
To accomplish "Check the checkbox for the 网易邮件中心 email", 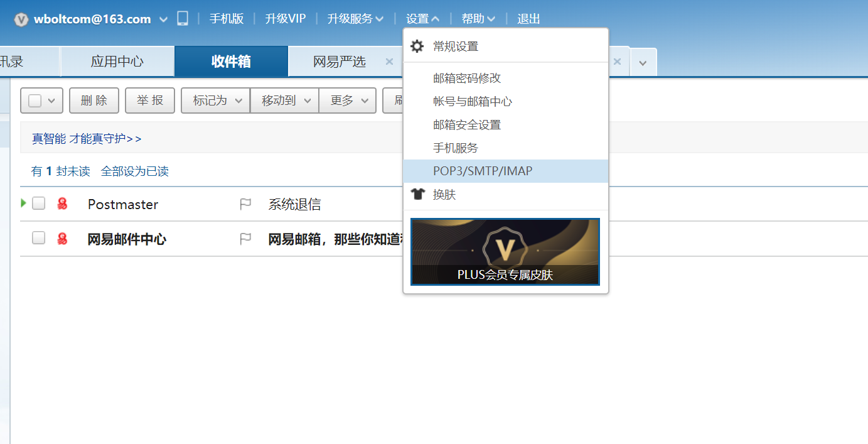I will click(38, 239).
